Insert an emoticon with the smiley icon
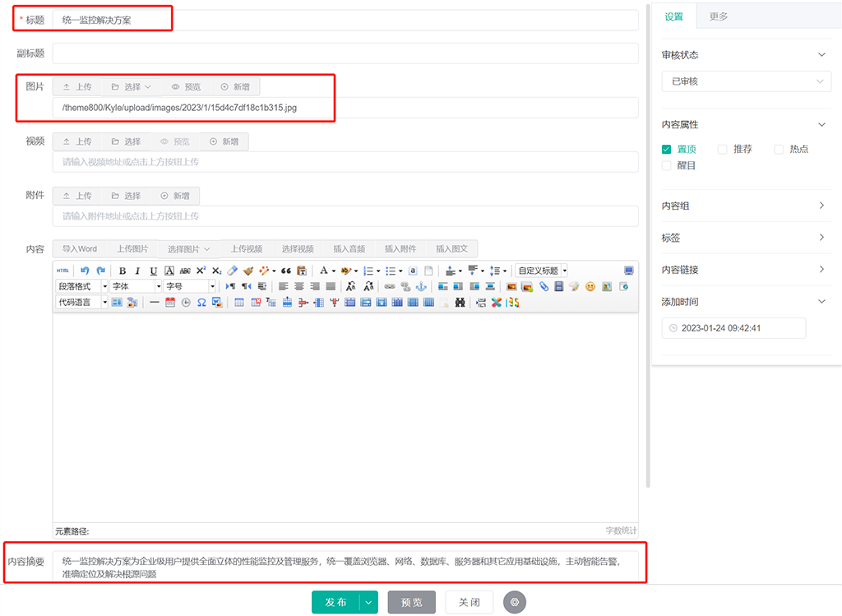This screenshot has width=842, height=616. tap(590, 286)
